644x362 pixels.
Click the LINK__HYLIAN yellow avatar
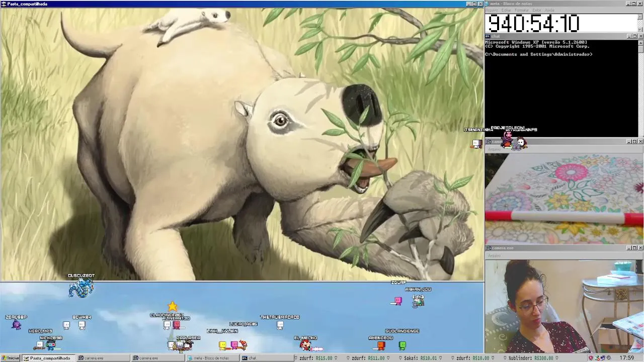pos(223,345)
